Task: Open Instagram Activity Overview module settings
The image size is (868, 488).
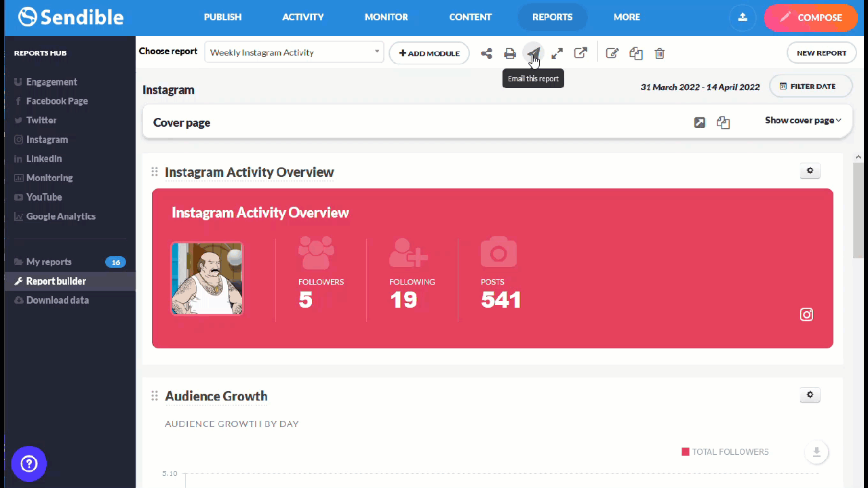Action: (810, 171)
